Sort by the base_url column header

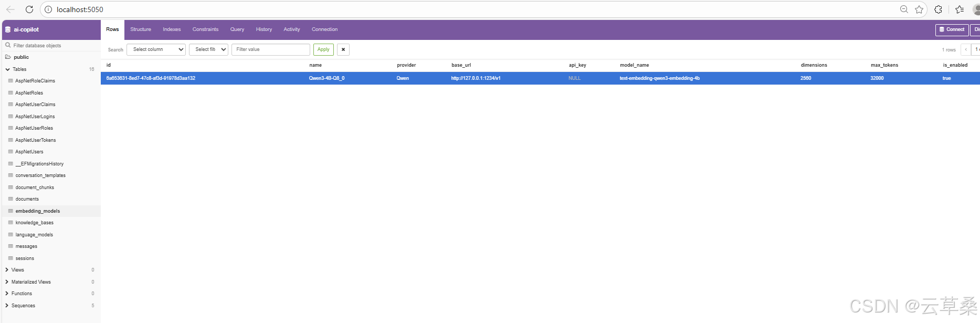pyautogui.click(x=461, y=65)
